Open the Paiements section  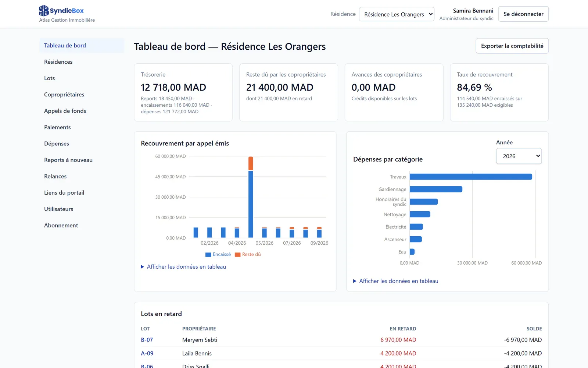pos(82,127)
